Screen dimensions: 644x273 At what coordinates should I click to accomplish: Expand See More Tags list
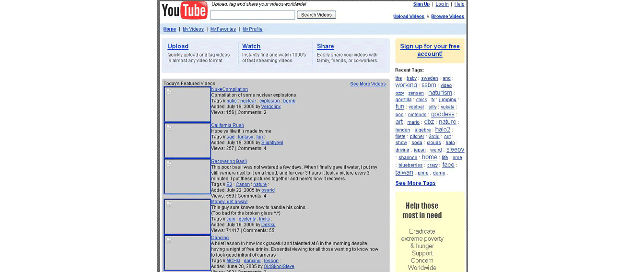415,183
